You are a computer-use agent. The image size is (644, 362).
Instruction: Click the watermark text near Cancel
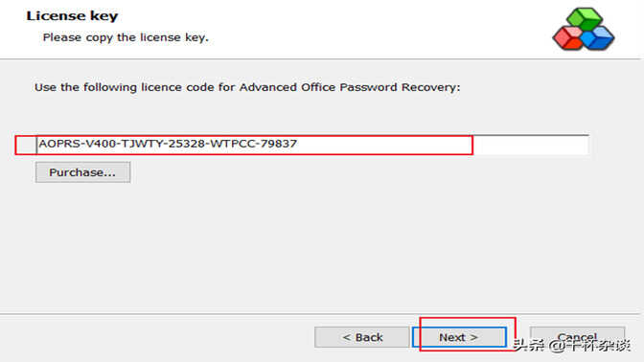click(572, 345)
